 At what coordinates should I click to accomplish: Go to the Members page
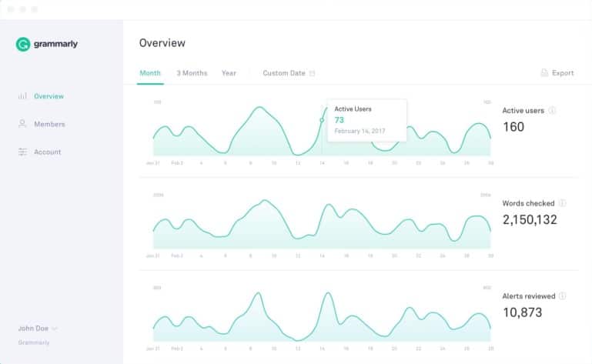49,124
